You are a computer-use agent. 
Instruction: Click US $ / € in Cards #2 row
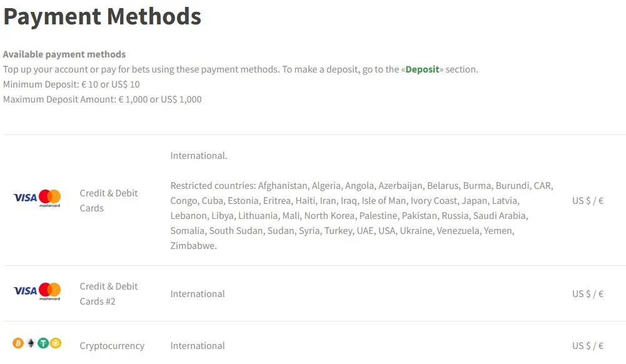(x=588, y=294)
